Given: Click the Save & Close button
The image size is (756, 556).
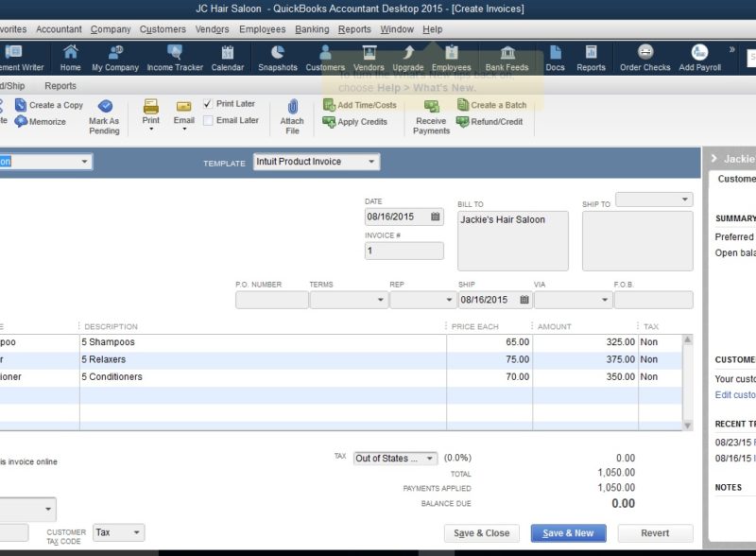Looking at the screenshot, I should [482, 533].
